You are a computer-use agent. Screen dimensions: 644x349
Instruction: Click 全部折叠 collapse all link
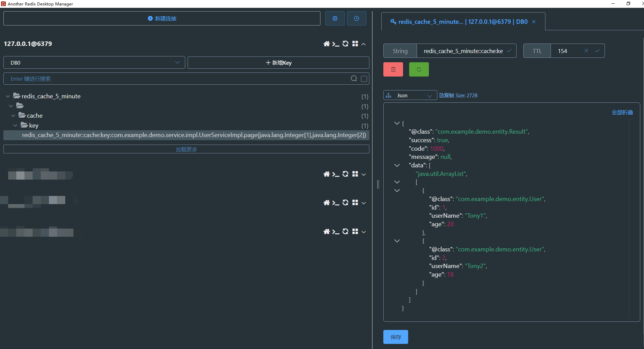[622, 112]
